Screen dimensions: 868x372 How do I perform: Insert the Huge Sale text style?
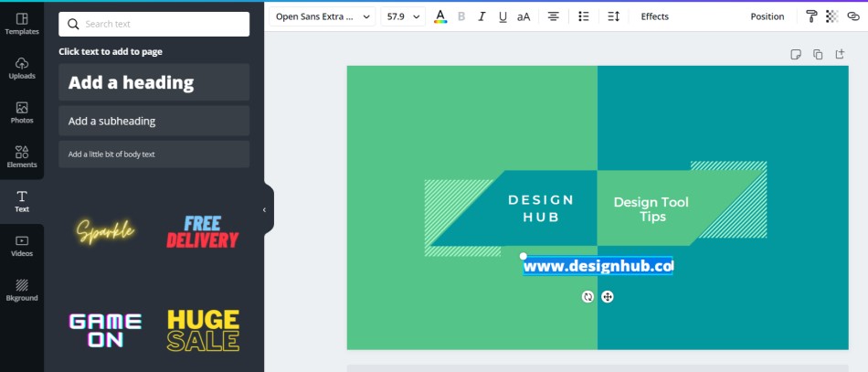[203, 331]
